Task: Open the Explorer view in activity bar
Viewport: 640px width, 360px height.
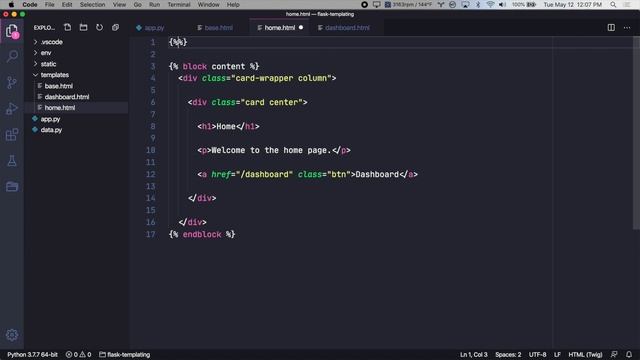Action: [12, 31]
